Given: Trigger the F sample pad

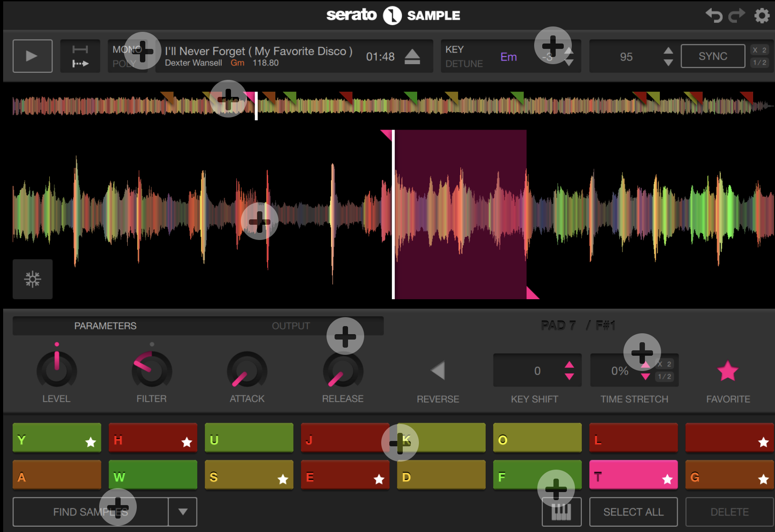Looking at the screenshot, I should tap(537, 475).
